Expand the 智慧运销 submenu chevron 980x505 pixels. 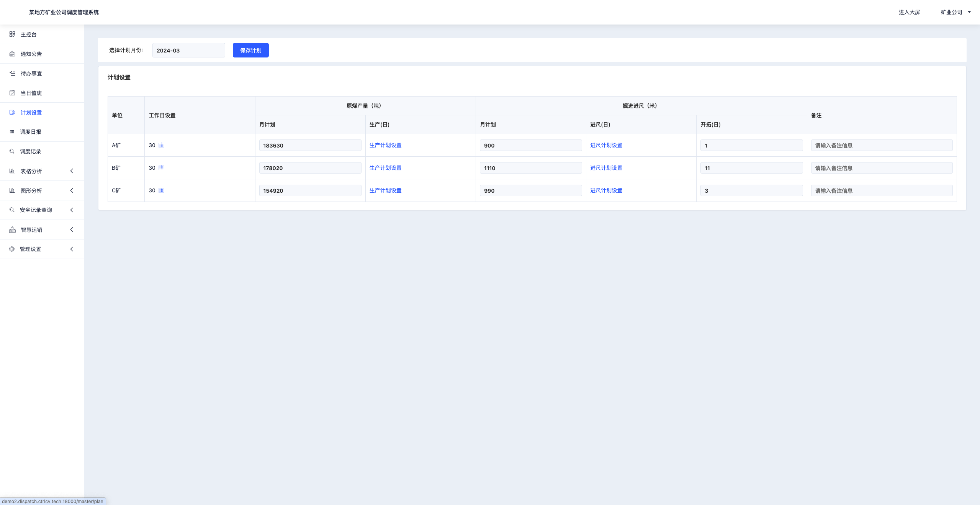[x=72, y=230]
